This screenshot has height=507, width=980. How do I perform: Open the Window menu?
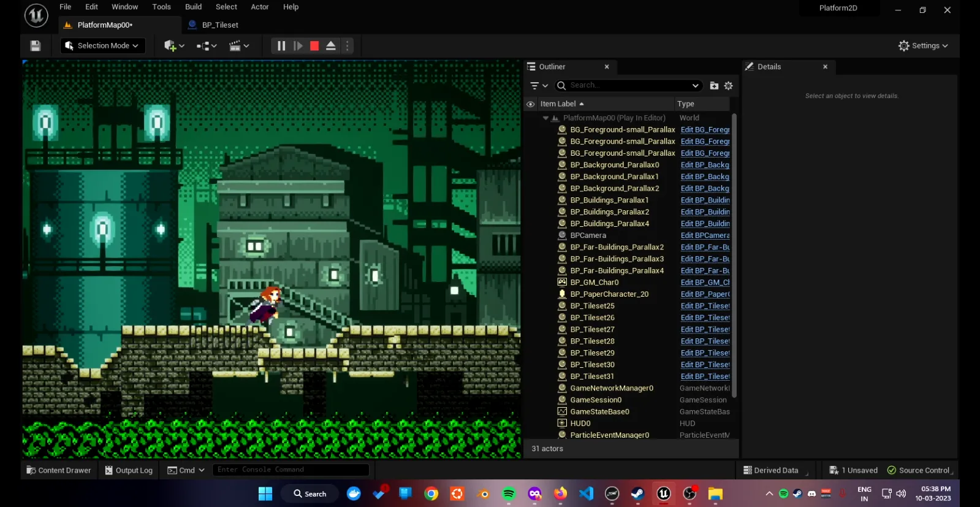tap(124, 7)
